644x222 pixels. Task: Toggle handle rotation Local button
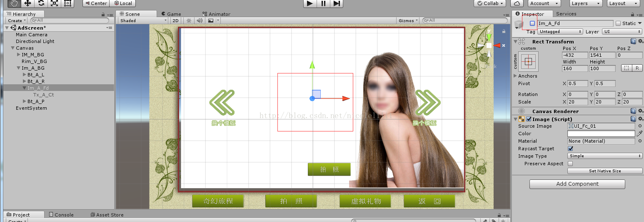pos(123,3)
